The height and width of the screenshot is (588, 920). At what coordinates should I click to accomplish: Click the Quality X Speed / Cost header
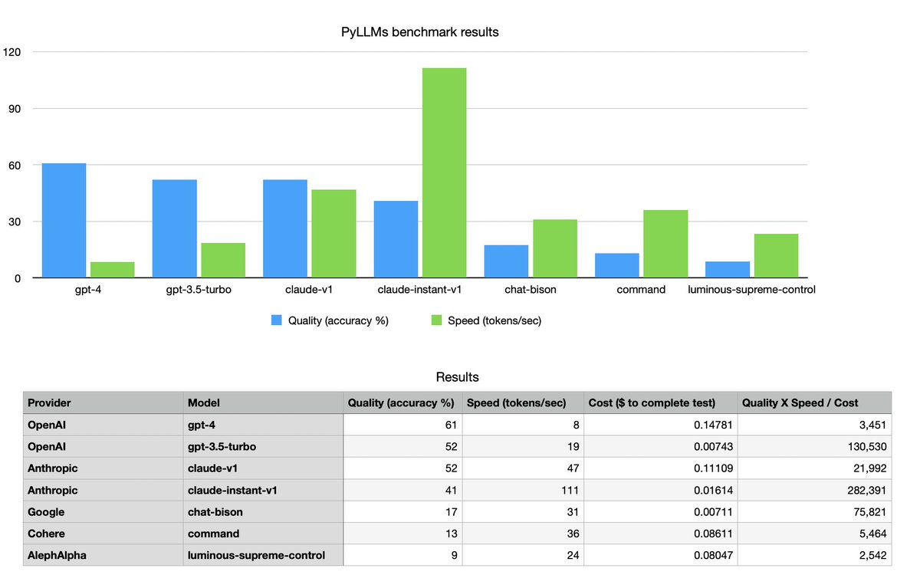point(803,402)
